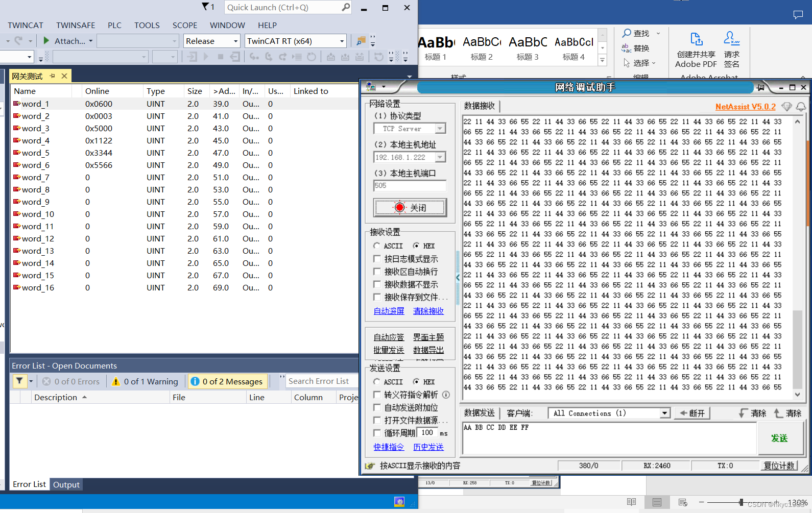The image size is (812, 513).
Task: Click the Word zoom slider handle
Action: point(741,502)
